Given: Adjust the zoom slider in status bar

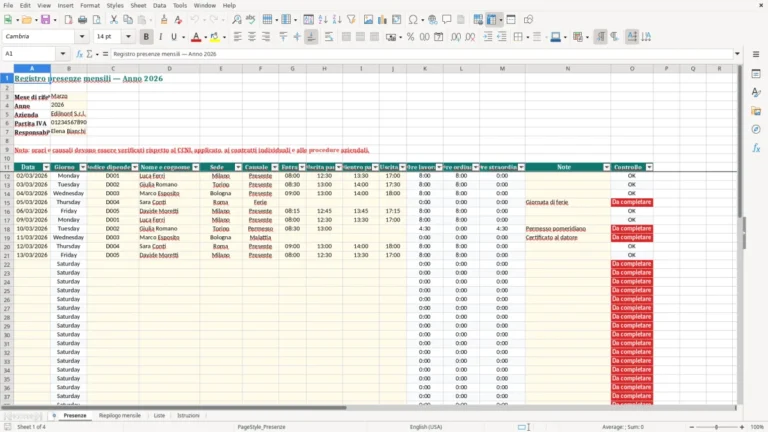Looking at the screenshot, I should [x=716, y=427].
